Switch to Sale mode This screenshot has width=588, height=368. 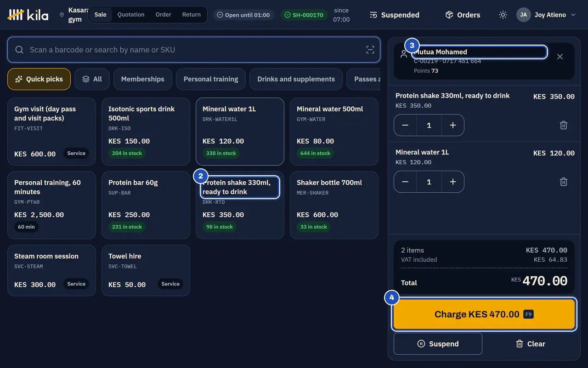(x=101, y=15)
